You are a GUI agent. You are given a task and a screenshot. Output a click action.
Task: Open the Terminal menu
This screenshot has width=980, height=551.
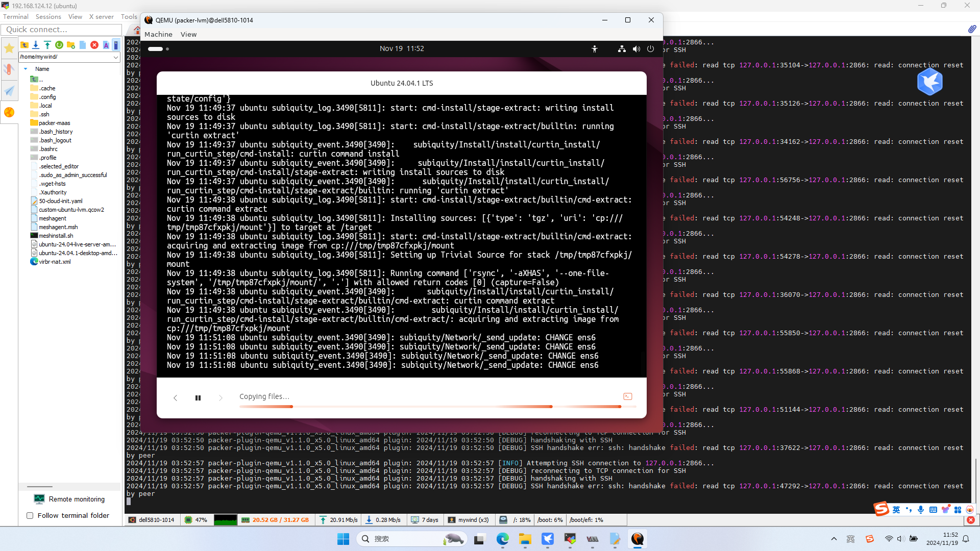(16, 17)
